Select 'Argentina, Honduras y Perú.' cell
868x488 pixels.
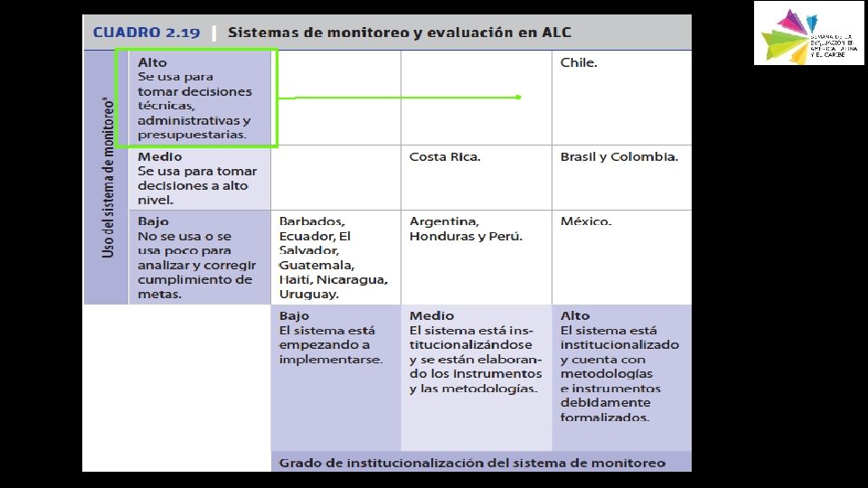476,258
